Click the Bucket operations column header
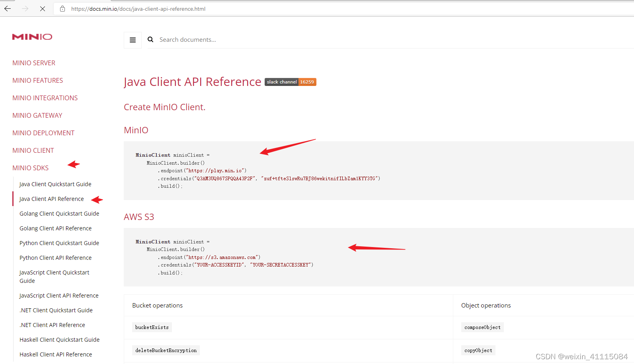 (158, 306)
